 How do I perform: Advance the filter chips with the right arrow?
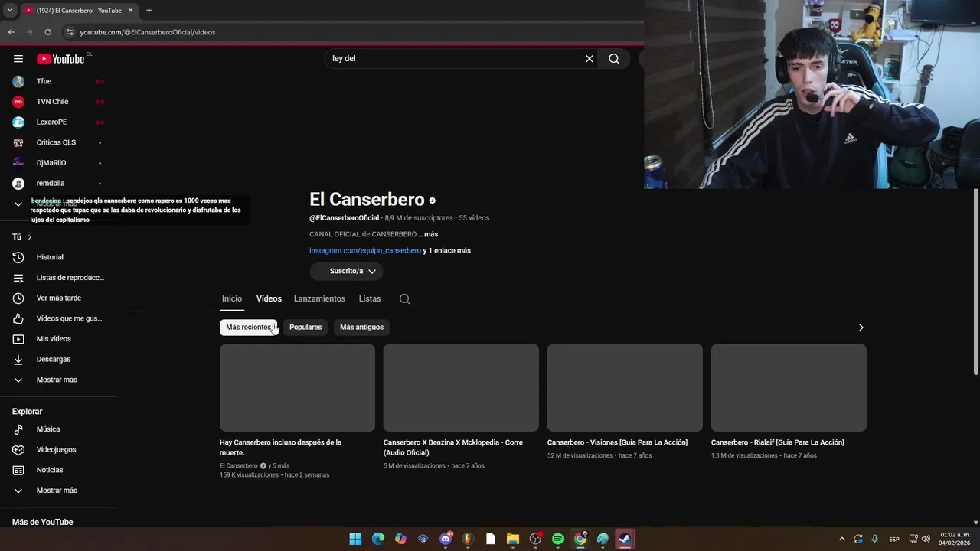861,328
